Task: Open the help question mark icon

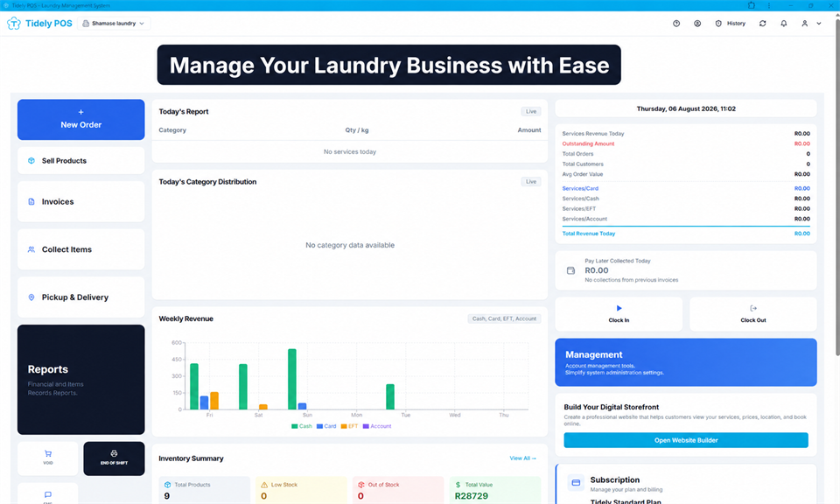Action: 676,24
